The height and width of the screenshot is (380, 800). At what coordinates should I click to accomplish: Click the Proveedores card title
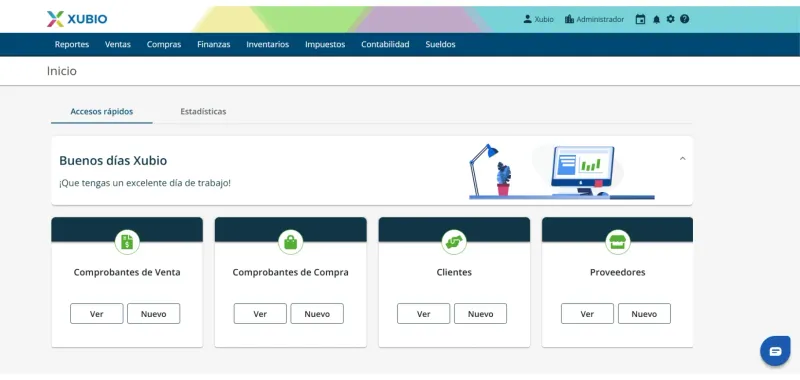click(x=618, y=272)
